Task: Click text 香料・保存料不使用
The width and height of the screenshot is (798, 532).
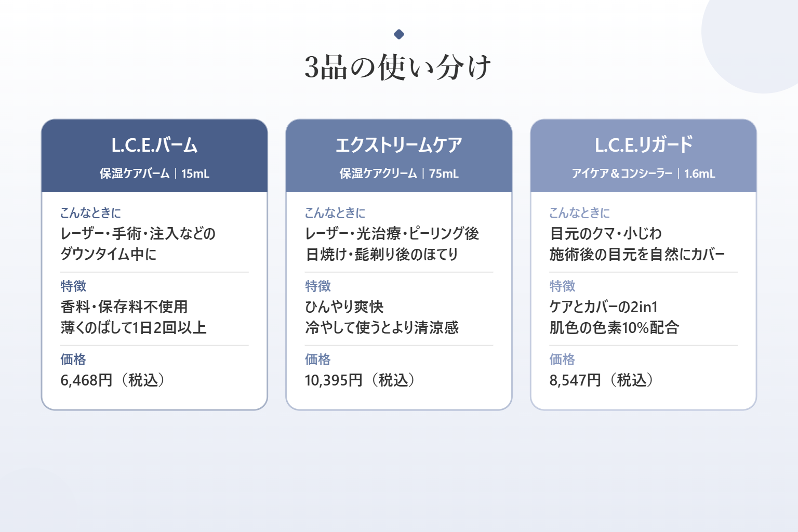Action: coord(124,307)
